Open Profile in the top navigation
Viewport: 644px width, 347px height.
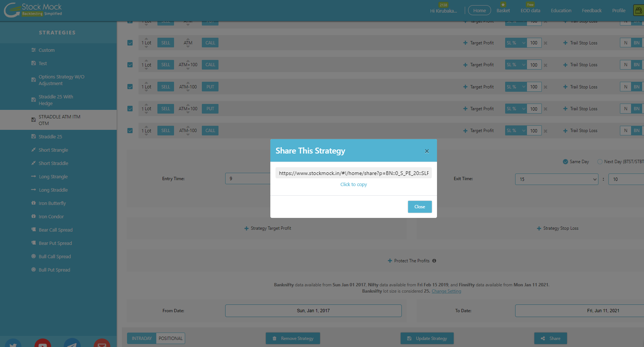[x=619, y=10]
